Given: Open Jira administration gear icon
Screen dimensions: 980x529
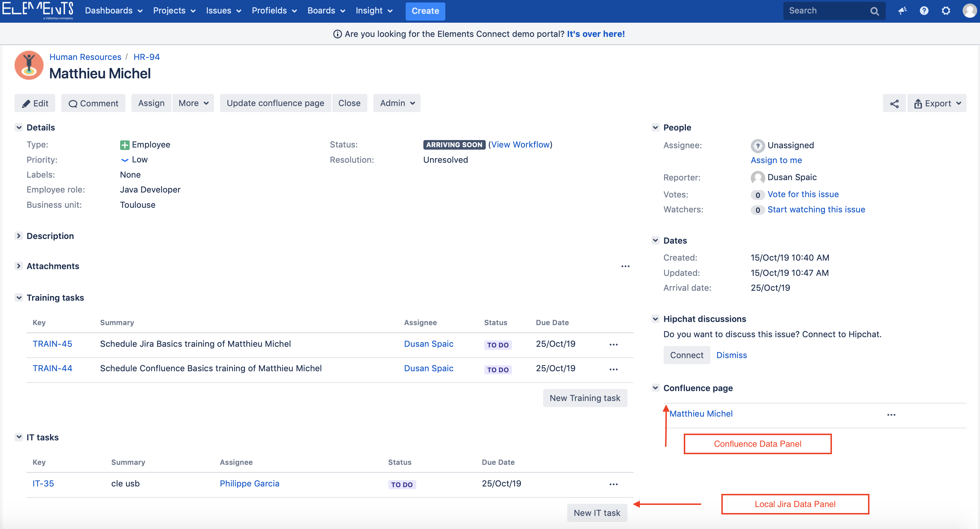Looking at the screenshot, I should (x=946, y=11).
